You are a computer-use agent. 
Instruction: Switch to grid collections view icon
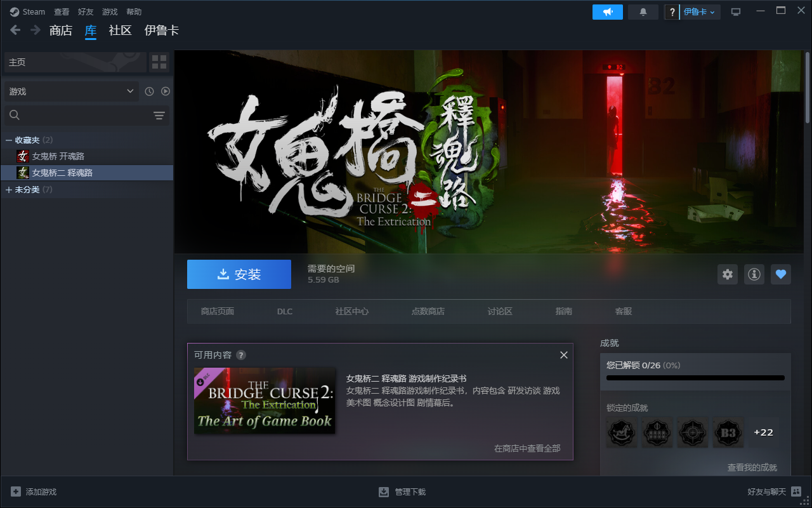click(x=159, y=62)
